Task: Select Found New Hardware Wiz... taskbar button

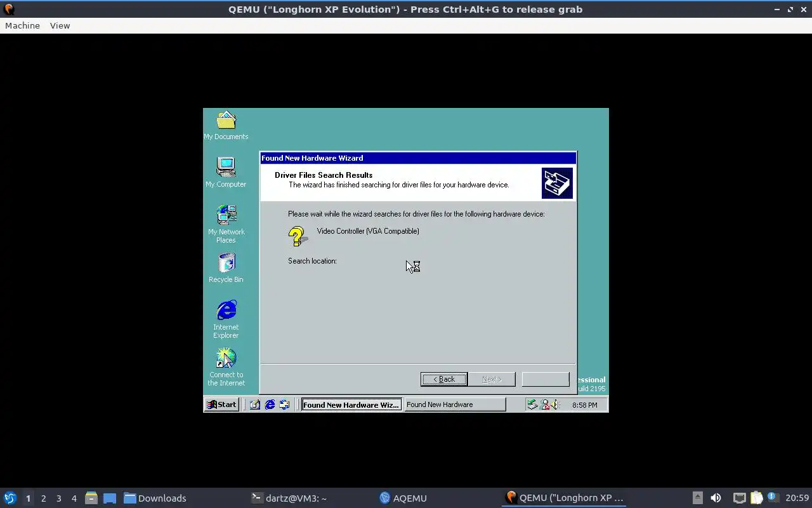Action: pyautogui.click(x=351, y=404)
